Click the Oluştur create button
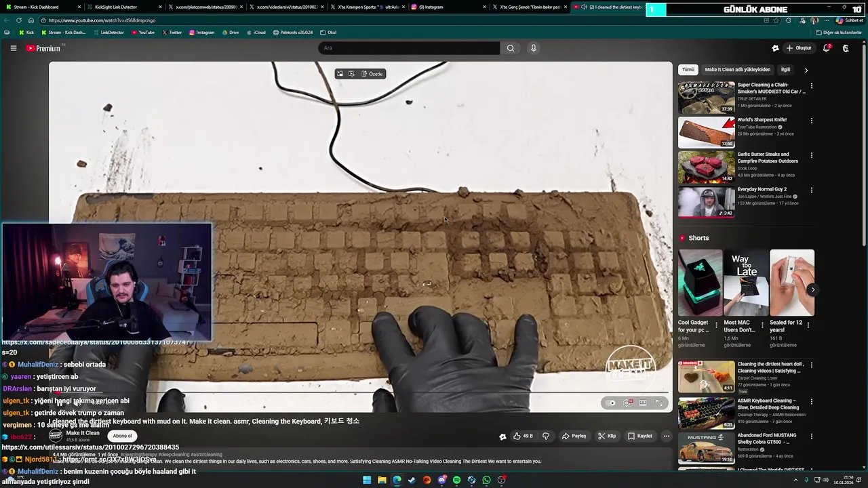 pos(798,48)
